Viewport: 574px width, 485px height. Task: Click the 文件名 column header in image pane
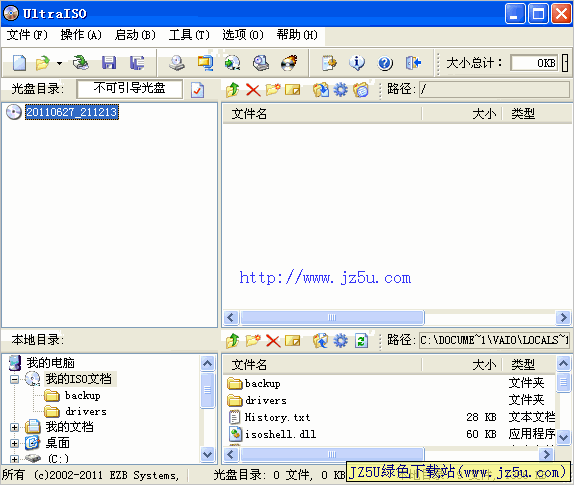(x=322, y=114)
